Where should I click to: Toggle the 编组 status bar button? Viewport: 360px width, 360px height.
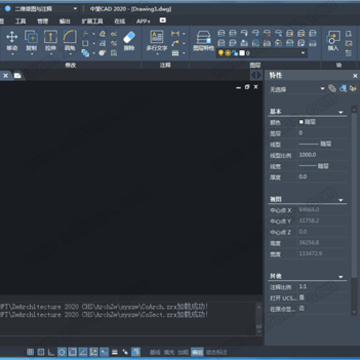point(197,352)
